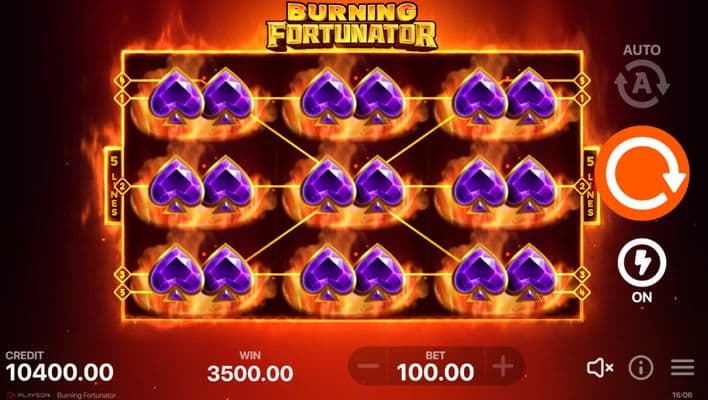Select line 2 marker on left side
Viewport: 708px width, 400px height.
(x=122, y=186)
